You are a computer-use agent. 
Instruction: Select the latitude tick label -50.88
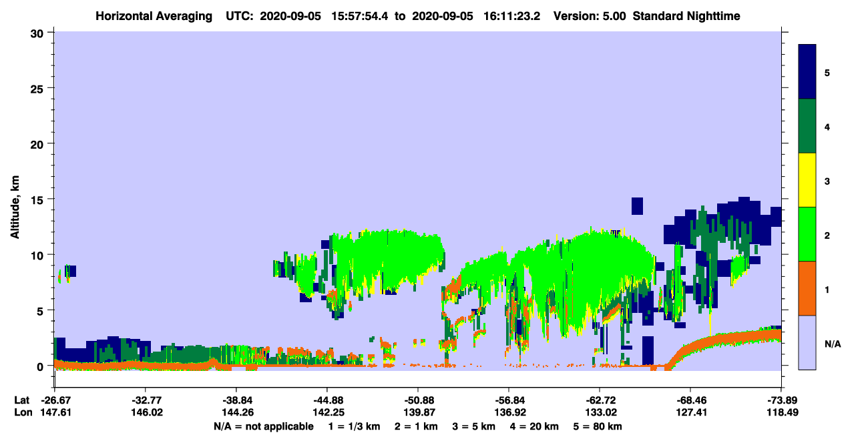(418, 400)
